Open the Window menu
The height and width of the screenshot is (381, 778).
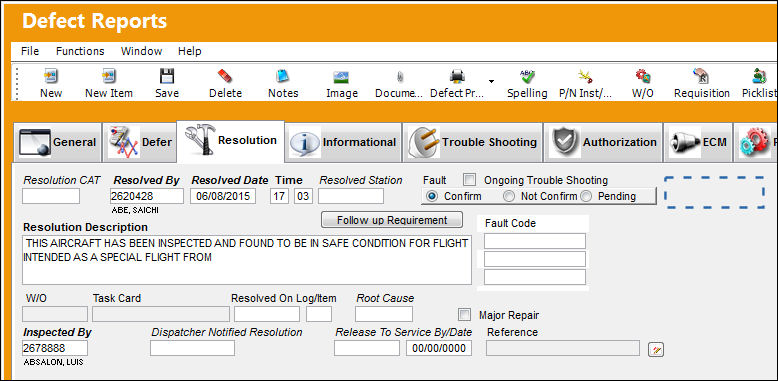[x=141, y=51]
